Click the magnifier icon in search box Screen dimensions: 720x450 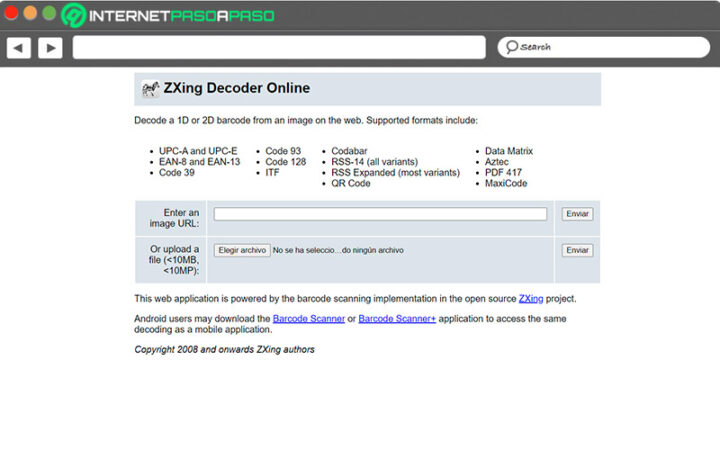pyautogui.click(x=511, y=47)
